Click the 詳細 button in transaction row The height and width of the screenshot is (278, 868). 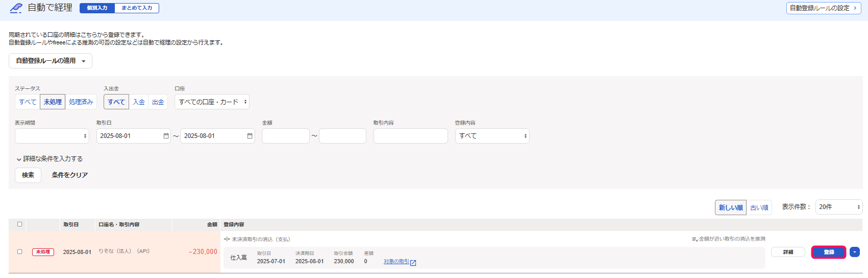pyautogui.click(x=788, y=252)
